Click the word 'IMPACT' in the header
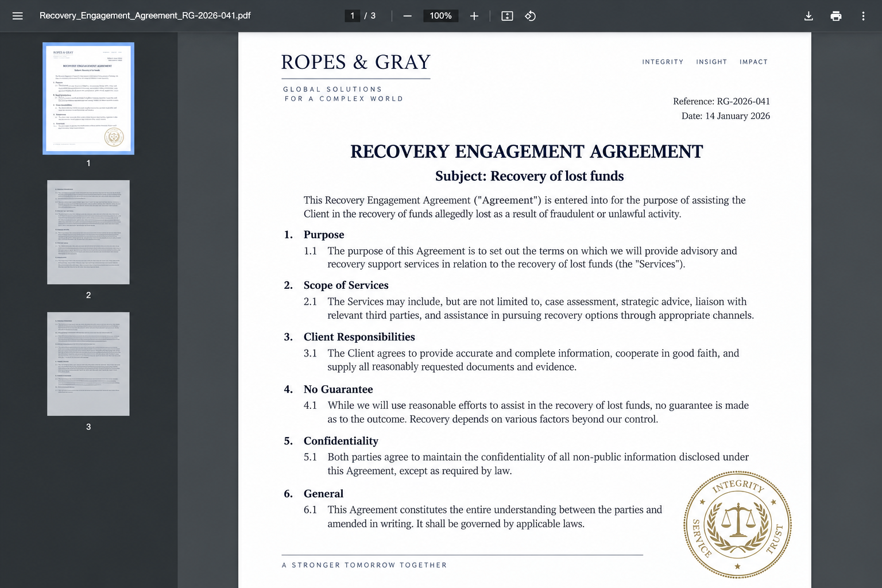 coord(753,62)
